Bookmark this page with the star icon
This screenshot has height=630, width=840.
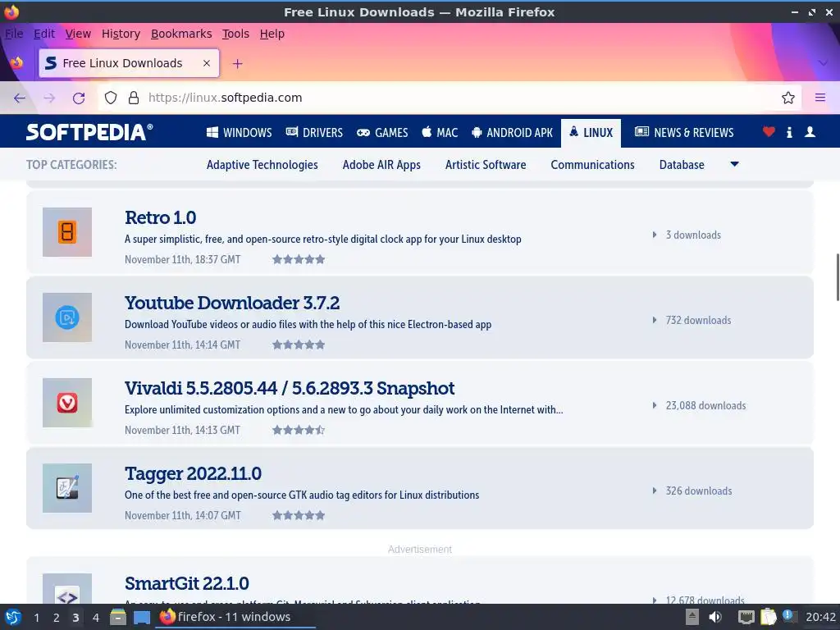coord(787,98)
